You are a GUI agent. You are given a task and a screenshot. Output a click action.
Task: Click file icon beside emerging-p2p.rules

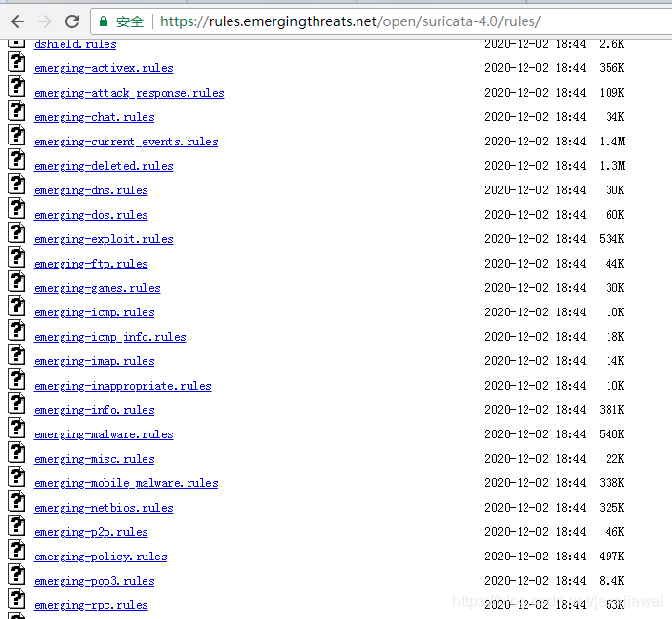tap(17, 525)
